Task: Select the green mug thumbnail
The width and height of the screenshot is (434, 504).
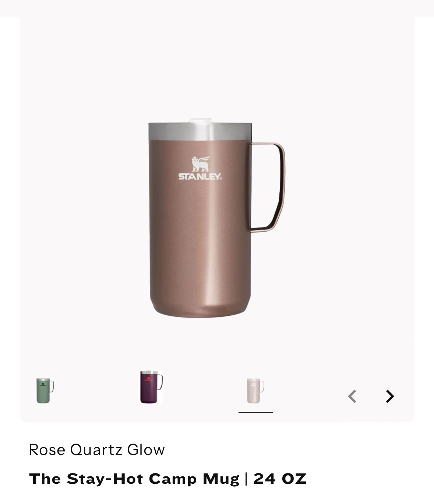Action: point(45,391)
